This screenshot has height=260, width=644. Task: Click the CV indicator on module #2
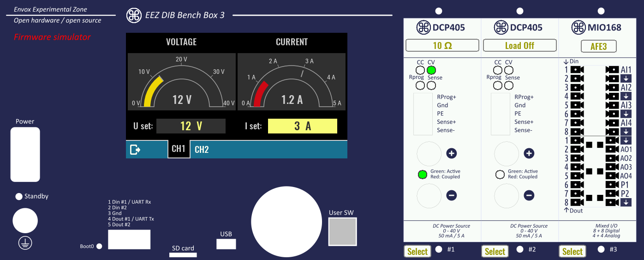coord(509,70)
